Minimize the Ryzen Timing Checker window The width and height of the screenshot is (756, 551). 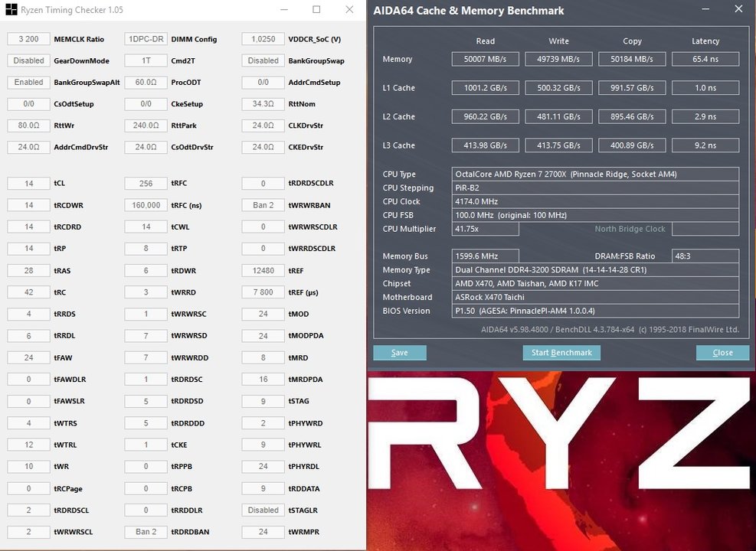point(284,10)
